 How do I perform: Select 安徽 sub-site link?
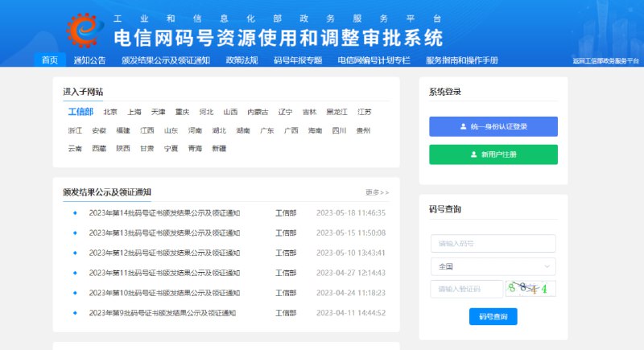(x=99, y=130)
